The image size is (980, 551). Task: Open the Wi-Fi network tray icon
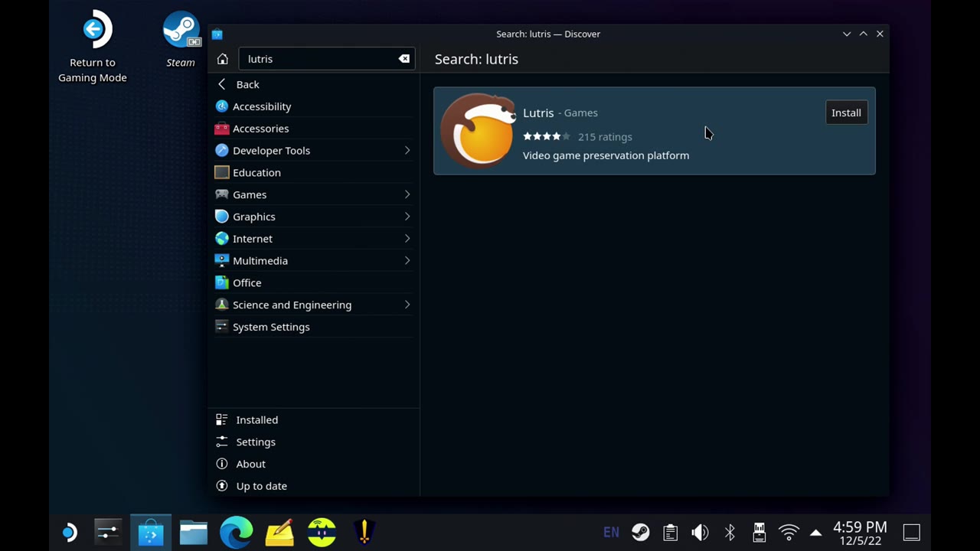[x=789, y=532]
